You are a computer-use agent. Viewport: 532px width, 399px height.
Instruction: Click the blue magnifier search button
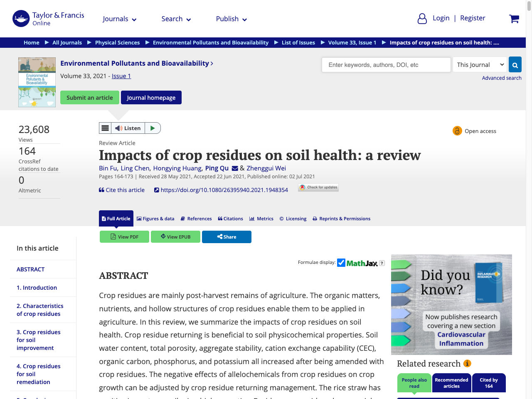coord(515,64)
